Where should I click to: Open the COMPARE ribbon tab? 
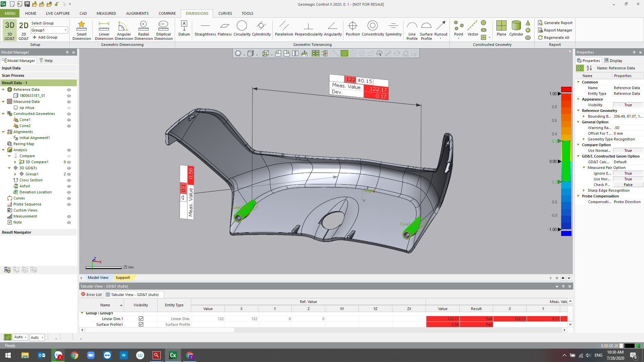pyautogui.click(x=167, y=13)
